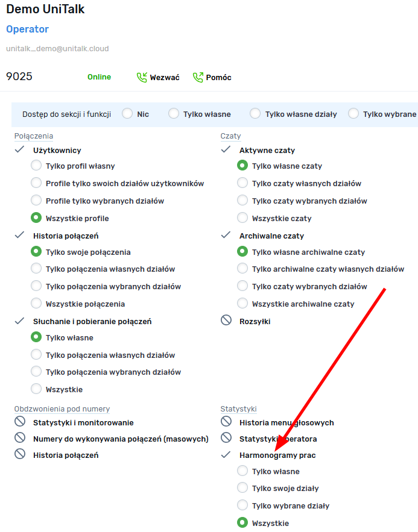Screen dimensions: 418x532
Task: Click the blocked icon next to Statystyki i monitorowanie
Action: pyautogui.click(x=20, y=422)
